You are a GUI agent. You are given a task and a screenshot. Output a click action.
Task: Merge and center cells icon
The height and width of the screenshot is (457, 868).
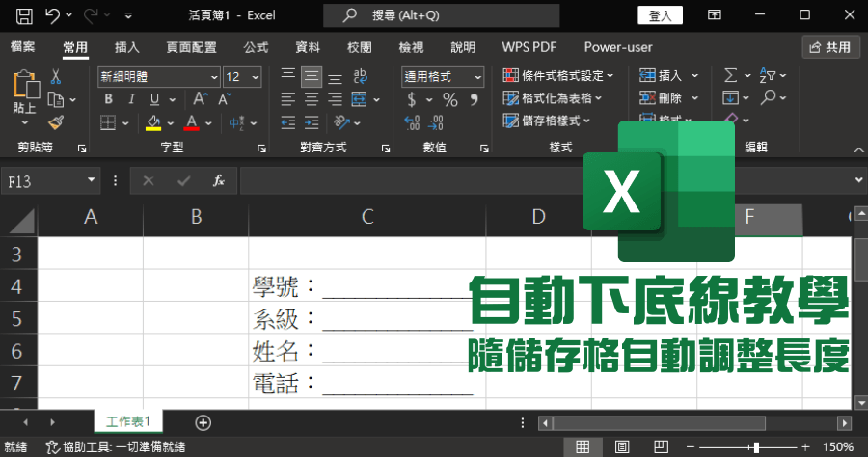(x=360, y=99)
